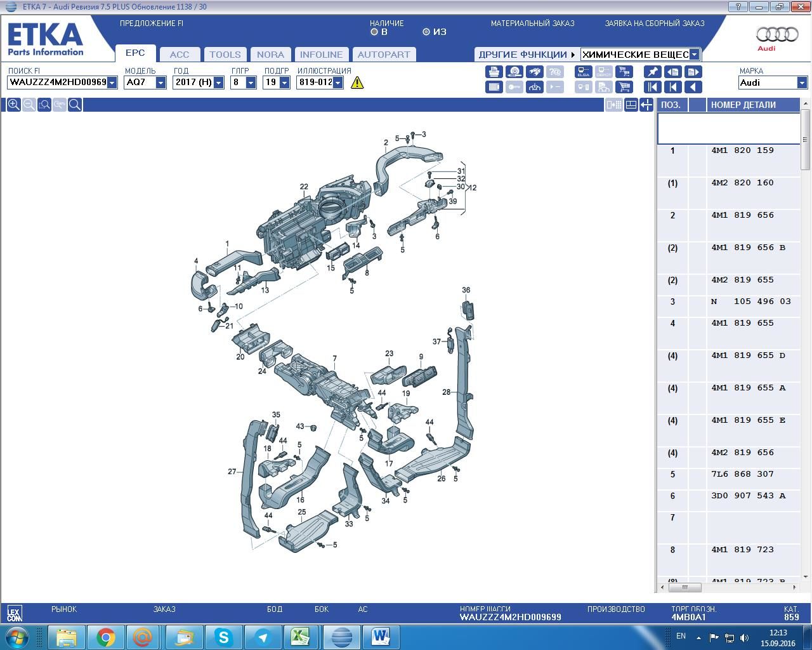Click the yellow warning triangle icon

(358, 83)
